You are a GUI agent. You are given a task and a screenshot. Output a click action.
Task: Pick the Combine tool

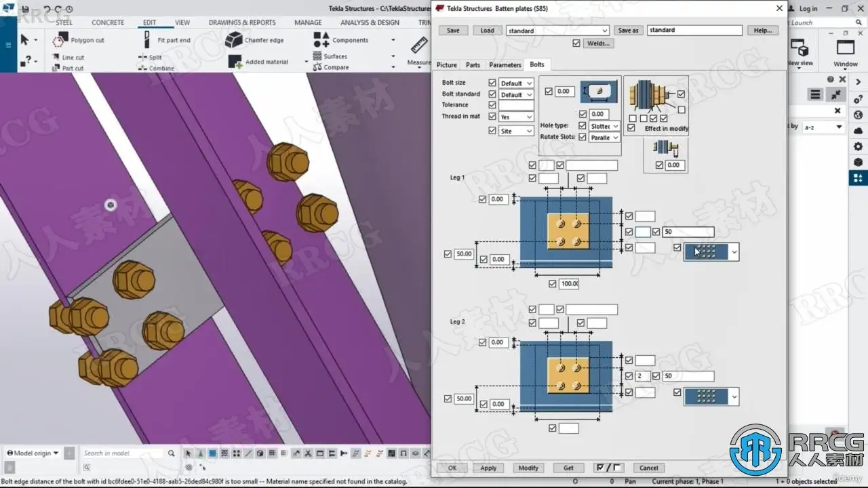tap(157, 68)
